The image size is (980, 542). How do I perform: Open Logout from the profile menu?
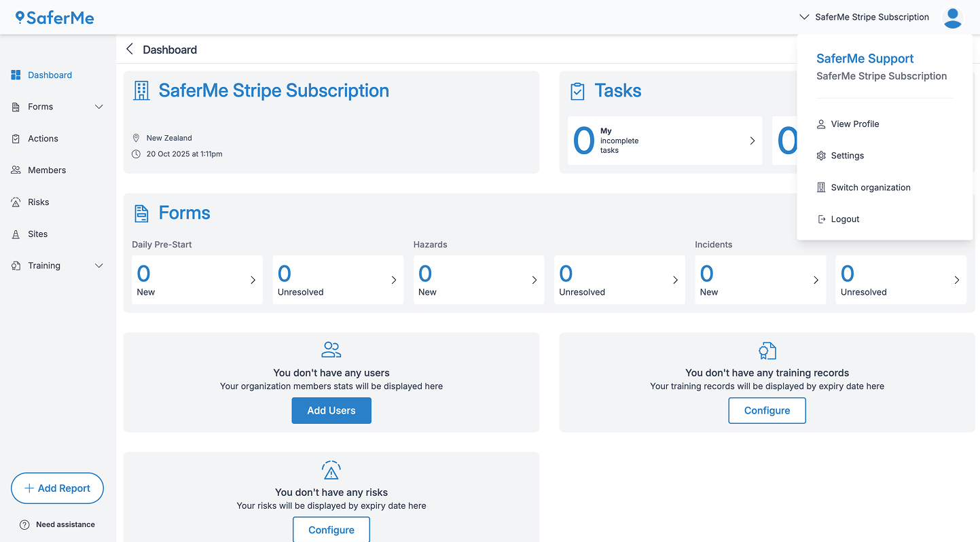pos(845,219)
